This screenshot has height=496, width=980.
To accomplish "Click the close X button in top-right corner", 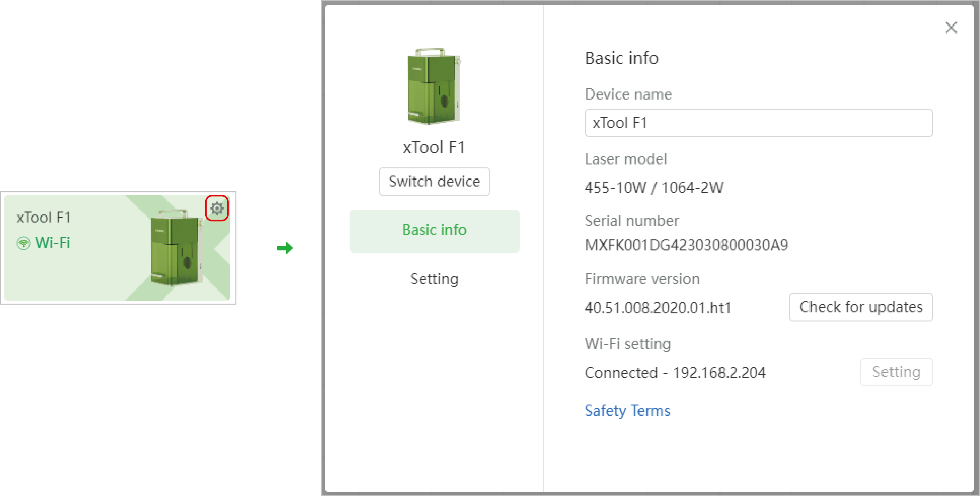I will [x=951, y=28].
